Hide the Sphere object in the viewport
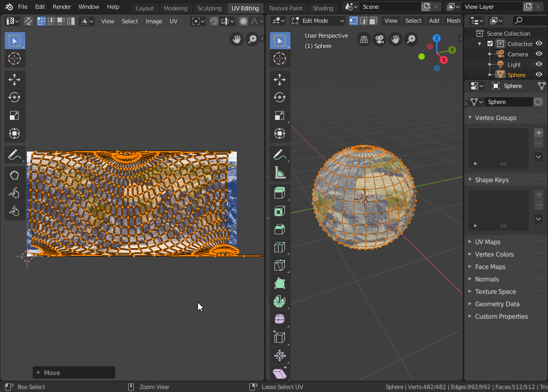548x392 pixels. (539, 74)
